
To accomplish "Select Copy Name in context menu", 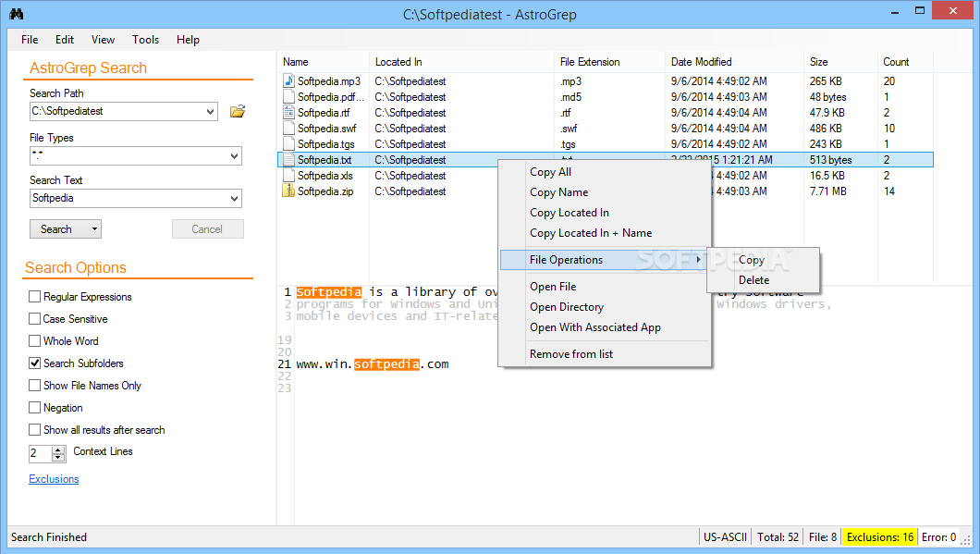I will (606, 192).
